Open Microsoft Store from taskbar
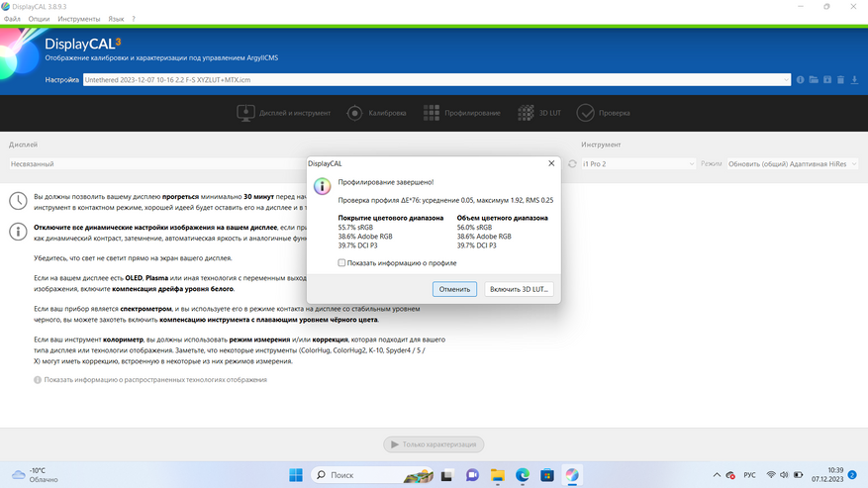Viewport: 868px width, 488px height. [x=547, y=475]
